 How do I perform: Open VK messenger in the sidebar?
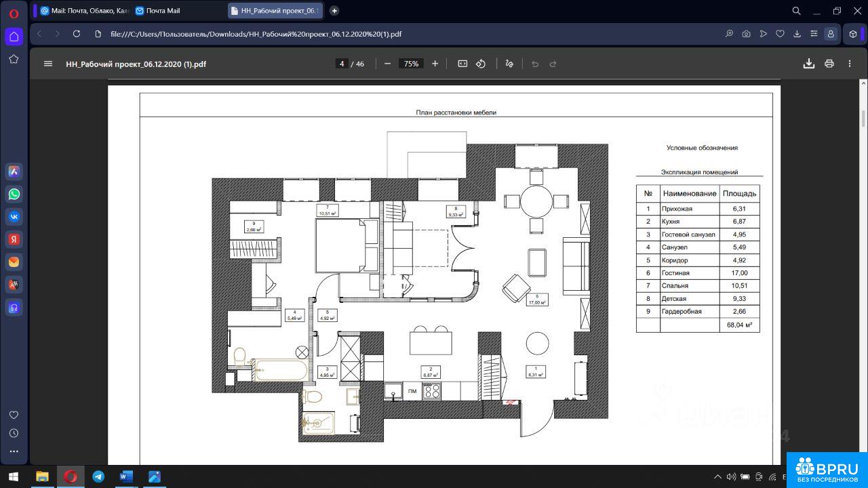tap(14, 217)
